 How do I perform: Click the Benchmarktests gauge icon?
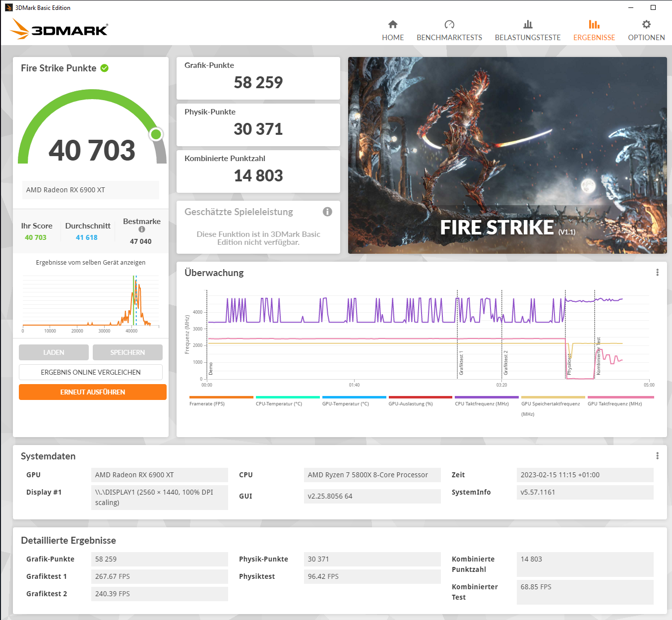pyautogui.click(x=449, y=24)
